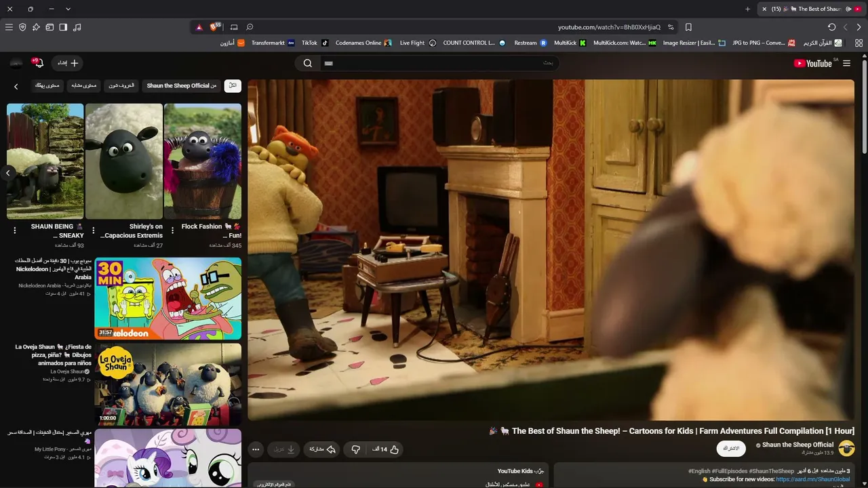868x488 pixels.
Task: Open the JPG to PNG bookmark
Action: (764, 43)
